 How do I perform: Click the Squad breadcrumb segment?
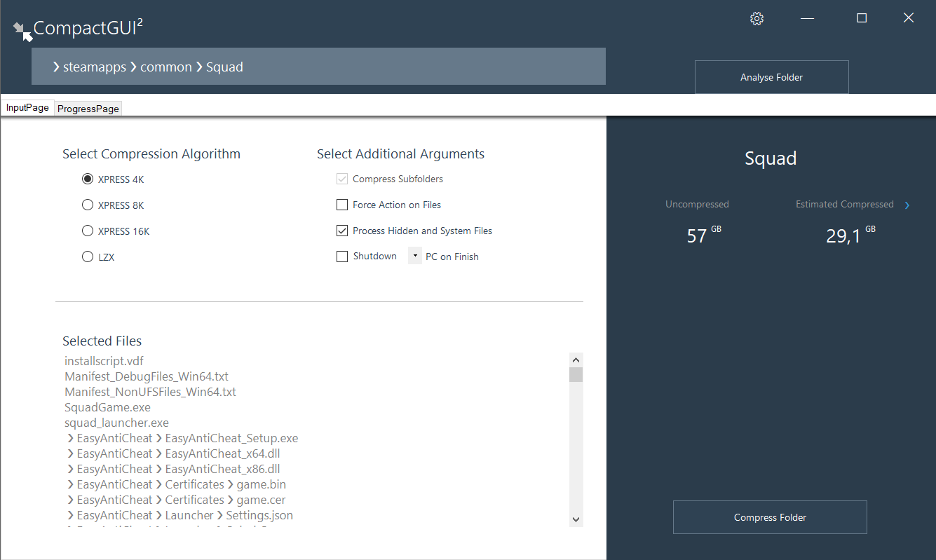click(224, 67)
